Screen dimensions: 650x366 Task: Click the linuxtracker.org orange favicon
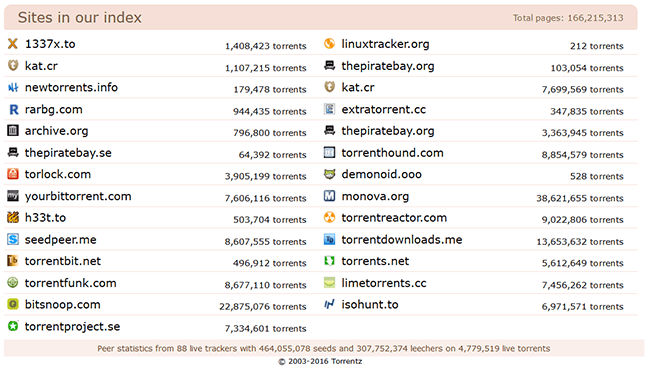pos(330,44)
